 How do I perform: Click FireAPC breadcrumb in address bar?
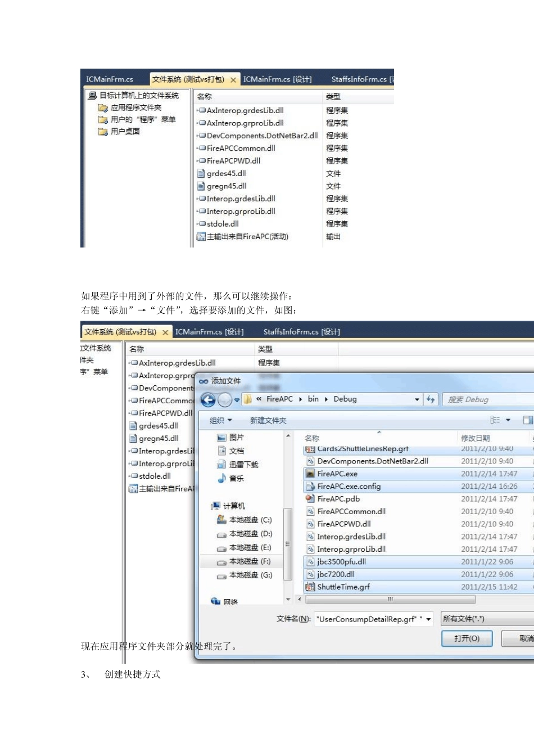[279, 399]
